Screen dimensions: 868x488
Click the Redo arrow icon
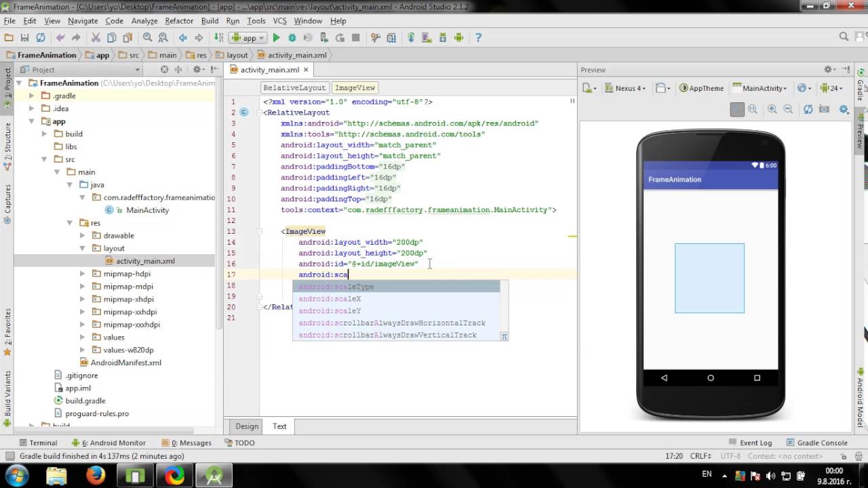click(76, 38)
